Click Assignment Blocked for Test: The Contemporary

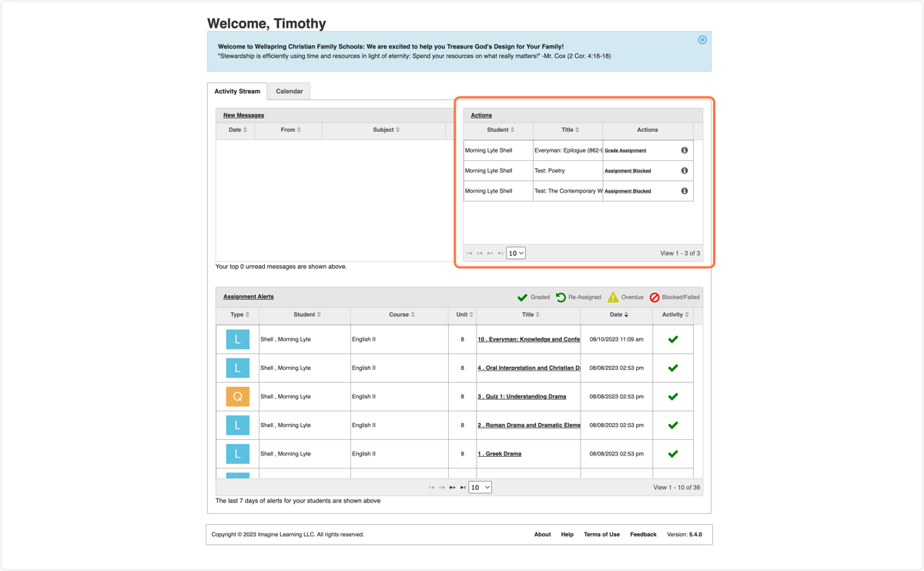pyautogui.click(x=628, y=191)
